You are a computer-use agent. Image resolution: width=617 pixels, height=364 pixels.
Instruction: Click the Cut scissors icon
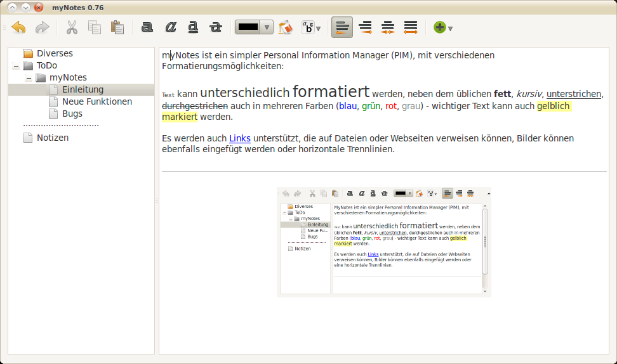pyautogui.click(x=72, y=27)
